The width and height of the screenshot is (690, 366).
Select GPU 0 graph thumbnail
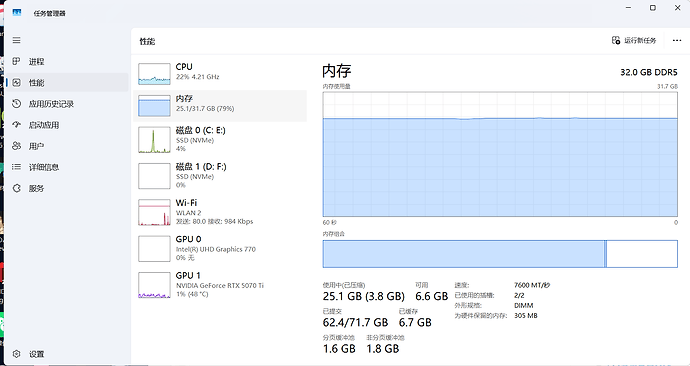[x=154, y=249]
